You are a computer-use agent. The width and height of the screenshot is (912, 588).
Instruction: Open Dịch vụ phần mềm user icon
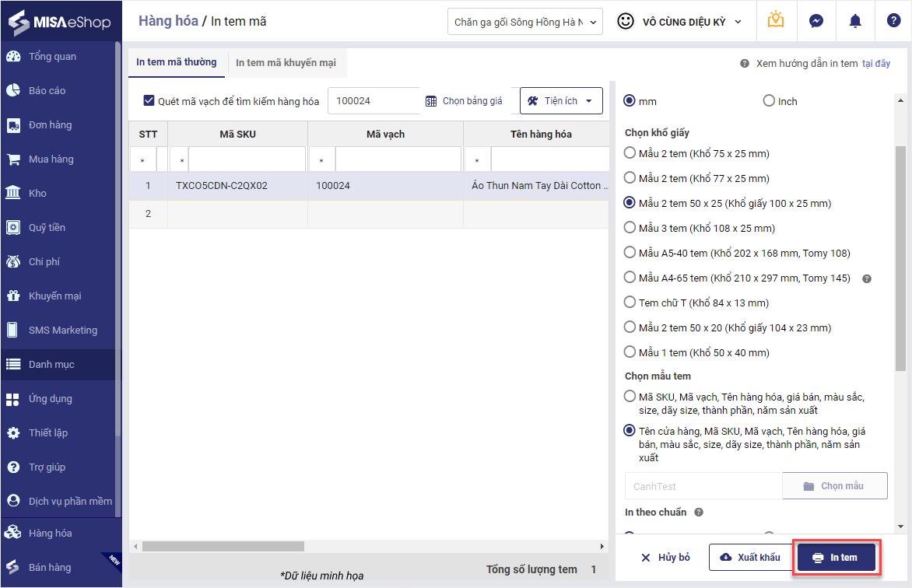(x=12, y=501)
